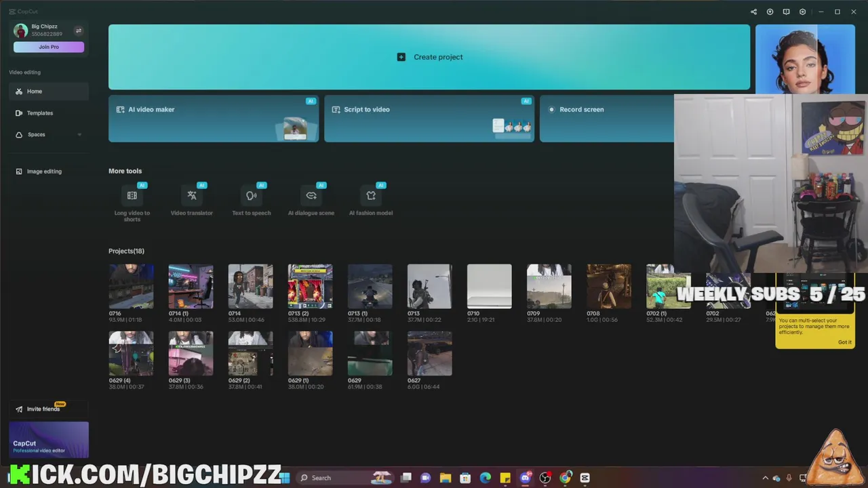Open Microsoft Edge from the taskbar
This screenshot has height=488, width=868.
pyautogui.click(x=486, y=478)
